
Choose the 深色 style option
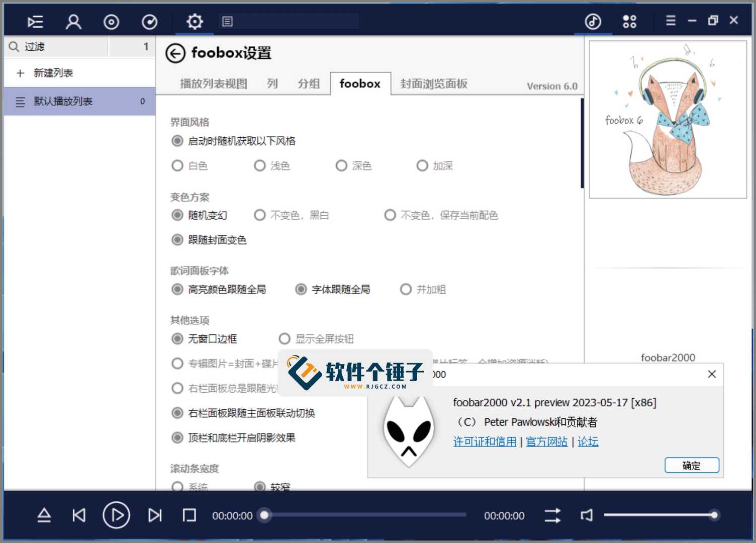[x=341, y=165]
